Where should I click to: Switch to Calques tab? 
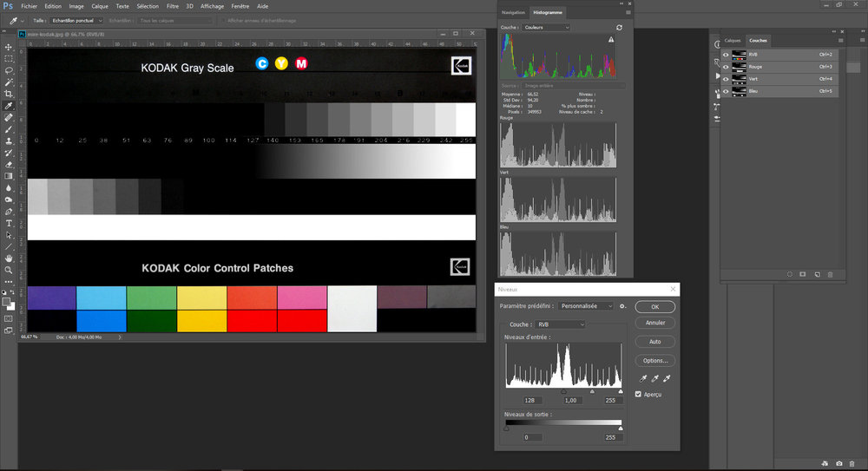[733, 41]
